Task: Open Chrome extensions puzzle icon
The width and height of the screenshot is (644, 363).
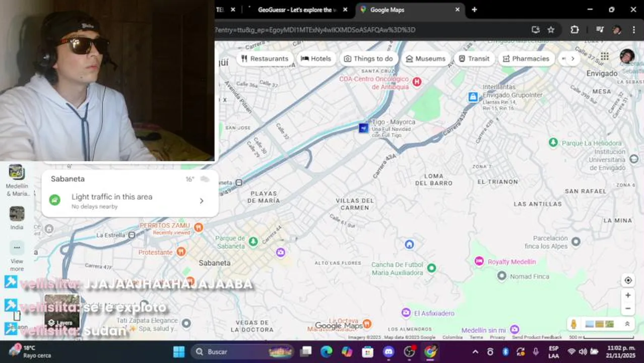Action: pyautogui.click(x=574, y=30)
